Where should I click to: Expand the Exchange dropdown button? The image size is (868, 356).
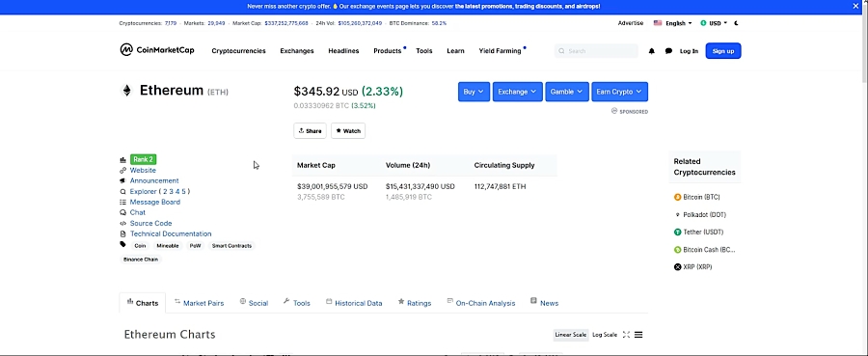(x=518, y=92)
